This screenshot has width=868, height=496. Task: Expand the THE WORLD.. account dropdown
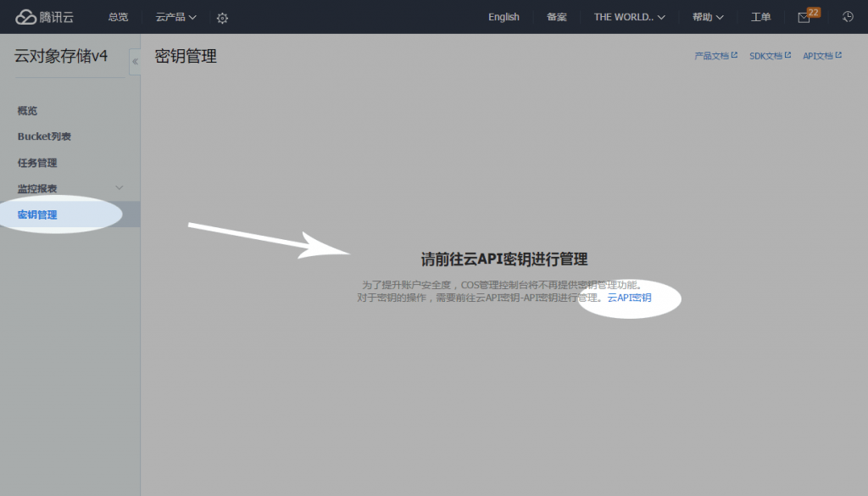(x=629, y=17)
